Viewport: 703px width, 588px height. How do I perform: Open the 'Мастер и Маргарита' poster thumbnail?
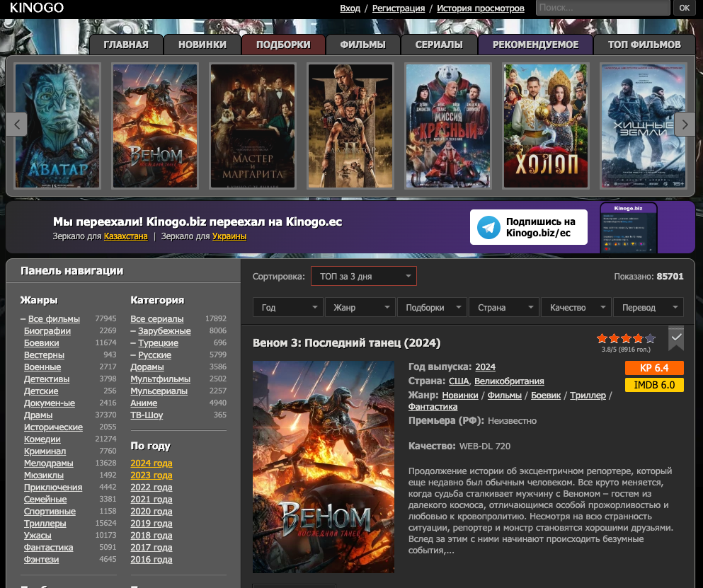point(253,125)
